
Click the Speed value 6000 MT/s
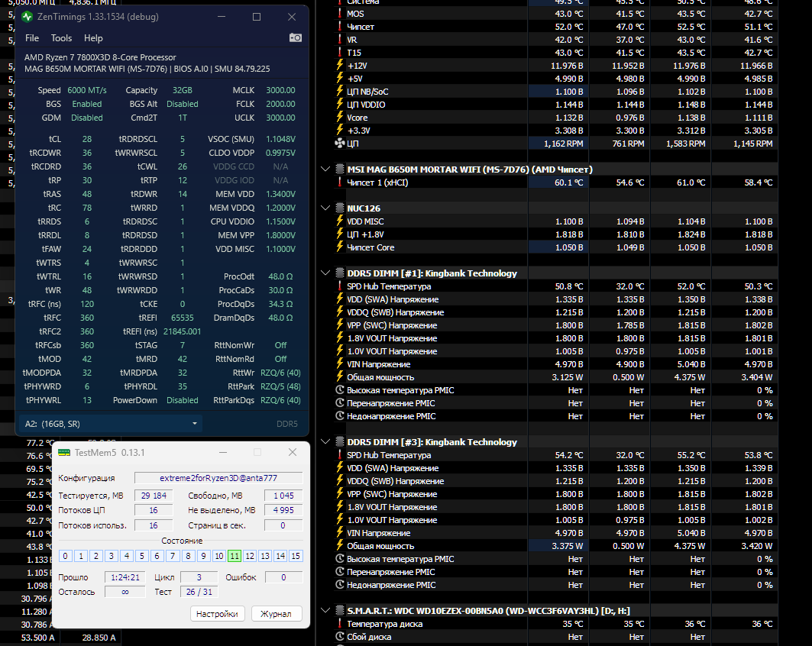(87, 90)
